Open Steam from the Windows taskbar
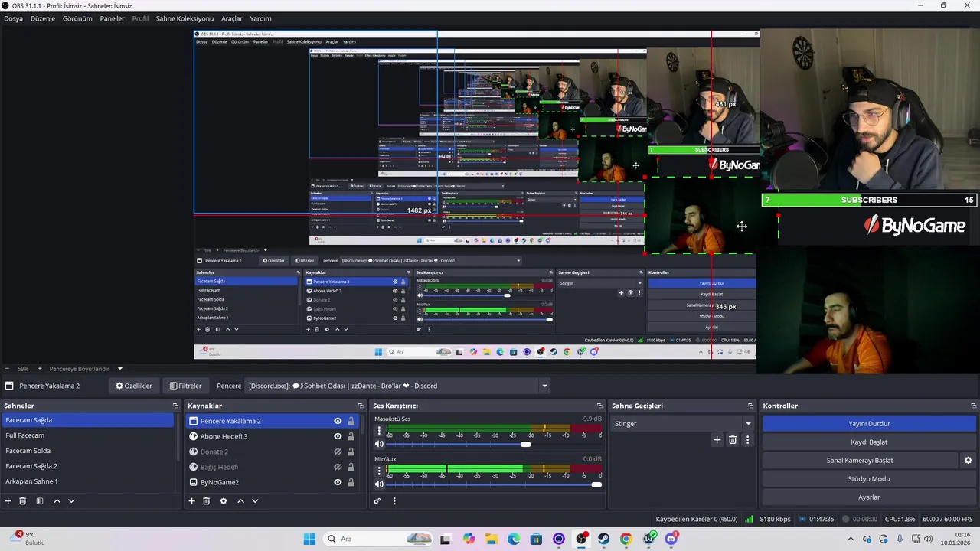This screenshot has width=980, height=551. (x=604, y=539)
